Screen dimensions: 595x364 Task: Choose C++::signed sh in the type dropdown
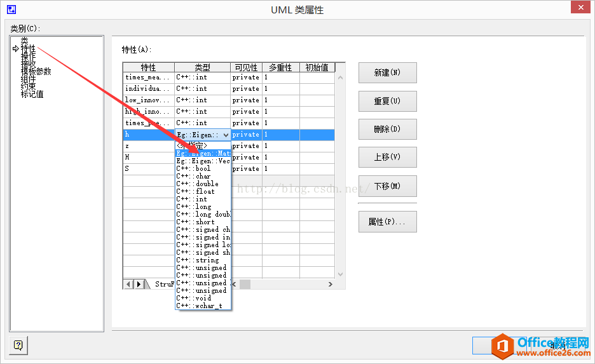tap(203, 253)
